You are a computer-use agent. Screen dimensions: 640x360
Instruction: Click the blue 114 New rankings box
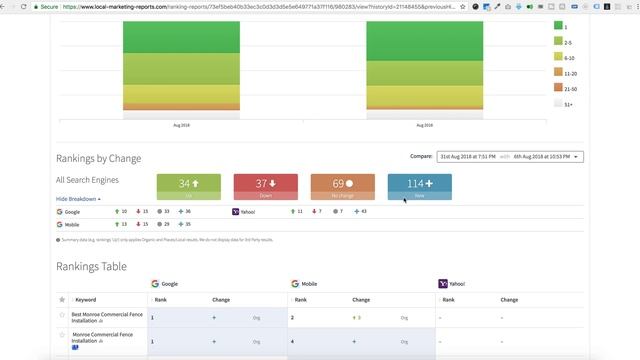420,187
